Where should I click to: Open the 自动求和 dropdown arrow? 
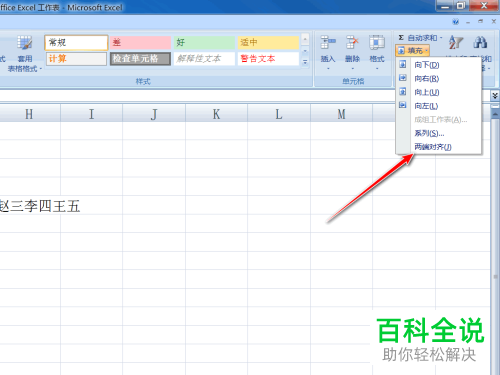pos(441,38)
